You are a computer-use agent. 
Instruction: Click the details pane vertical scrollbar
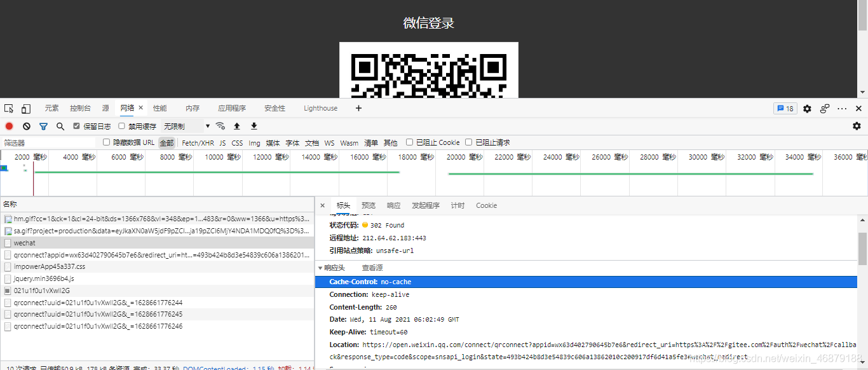[x=862, y=249]
